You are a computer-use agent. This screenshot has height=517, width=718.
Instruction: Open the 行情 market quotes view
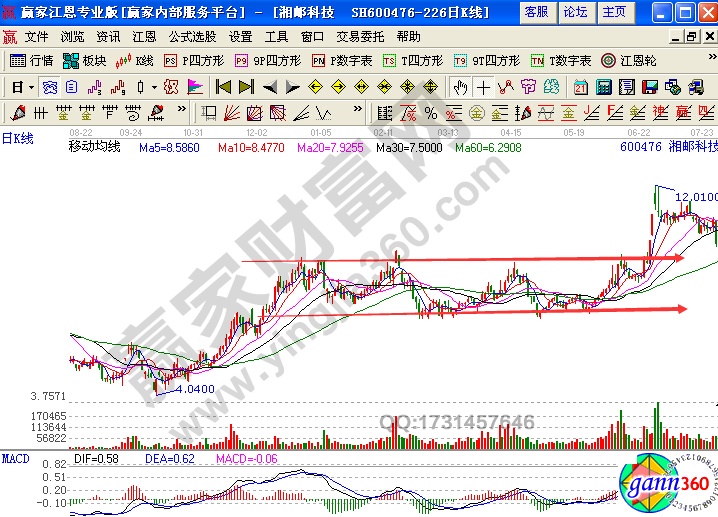pyautogui.click(x=31, y=60)
